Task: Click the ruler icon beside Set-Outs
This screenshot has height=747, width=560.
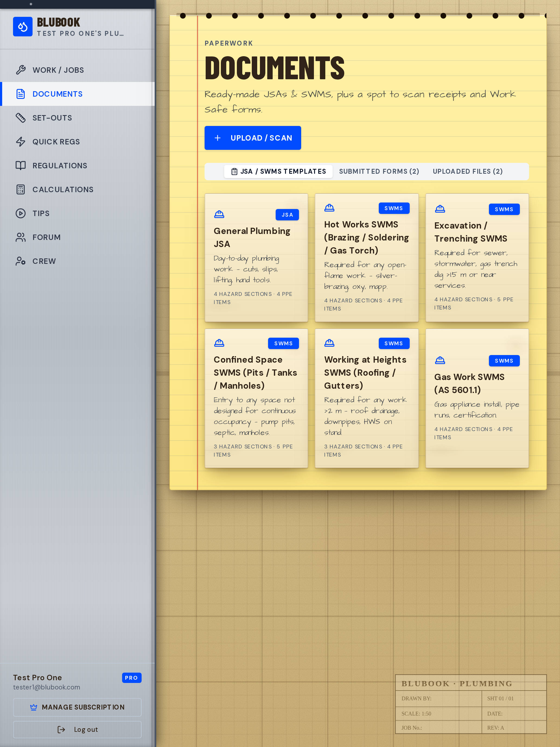Action: (21, 118)
